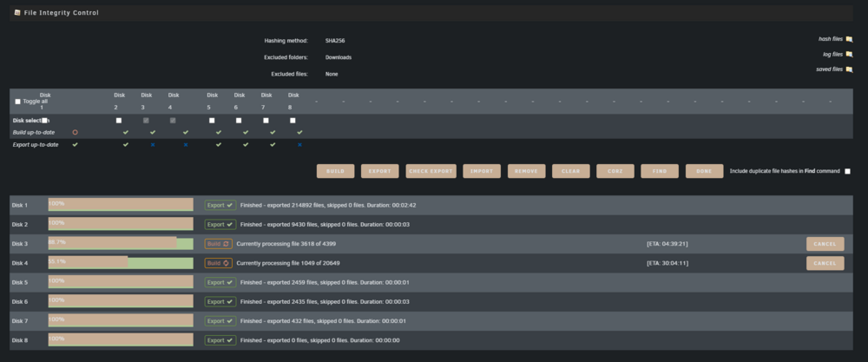Click Disk 6 export up-to-date check mark
The height and width of the screenshot is (362, 868).
(246, 144)
